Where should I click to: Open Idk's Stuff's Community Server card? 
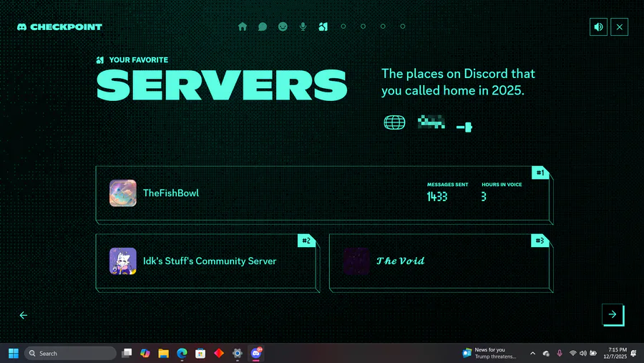coord(208,263)
